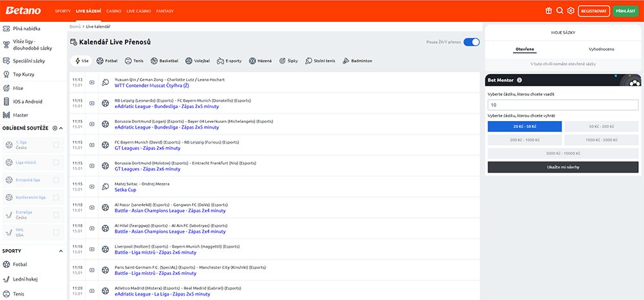Screen dimensions: 644x300
Task: Open the settings gear icon in header
Action: [x=571, y=11]
